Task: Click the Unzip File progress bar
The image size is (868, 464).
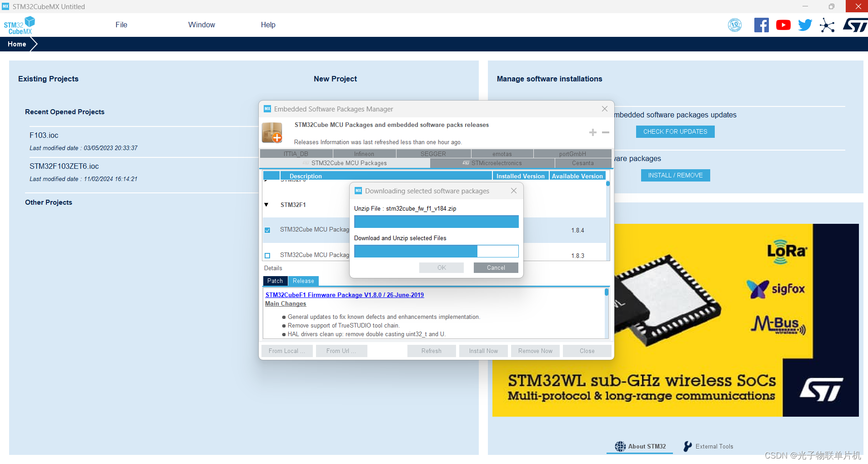Action: [x=436, y=222]
